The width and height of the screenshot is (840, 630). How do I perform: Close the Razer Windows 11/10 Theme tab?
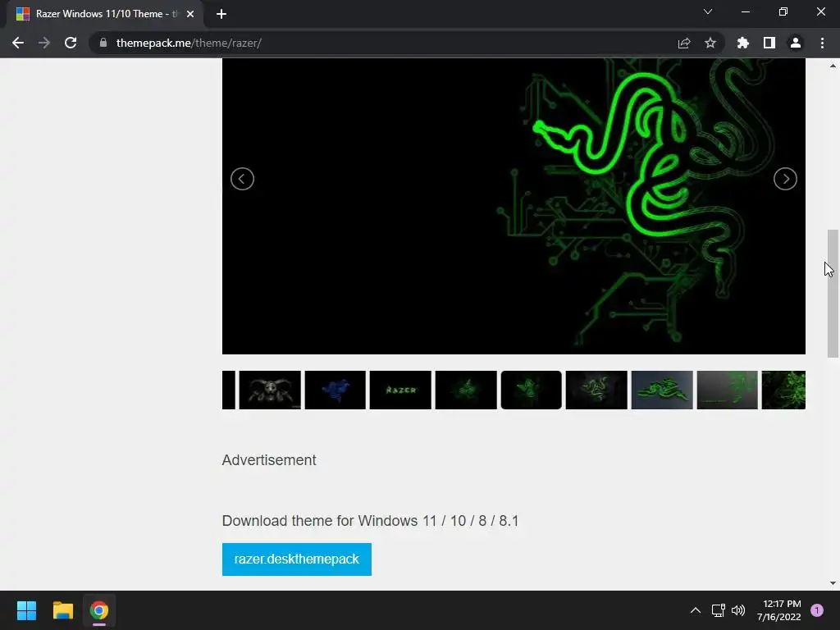(x=190, y=14)
